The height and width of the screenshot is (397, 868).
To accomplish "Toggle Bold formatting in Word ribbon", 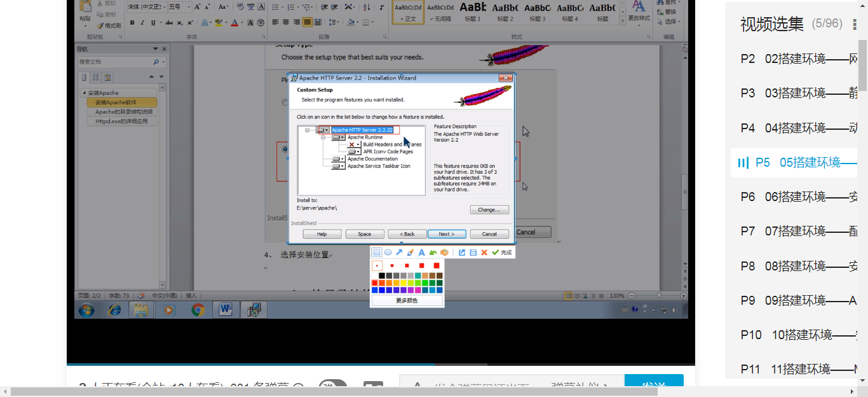I will 132,23.
